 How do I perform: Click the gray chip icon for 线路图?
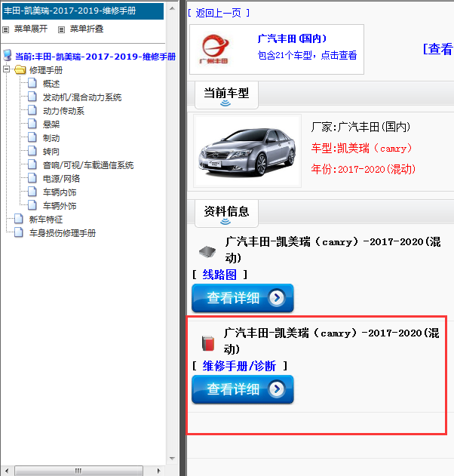click(207, 251)
